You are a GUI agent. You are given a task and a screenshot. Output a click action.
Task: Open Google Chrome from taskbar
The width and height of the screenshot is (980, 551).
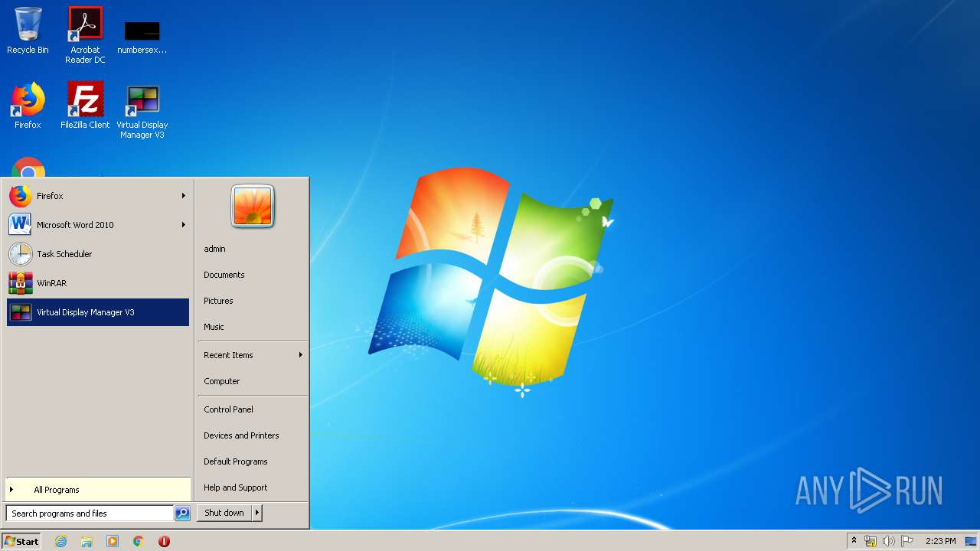[x=139, y=541]
